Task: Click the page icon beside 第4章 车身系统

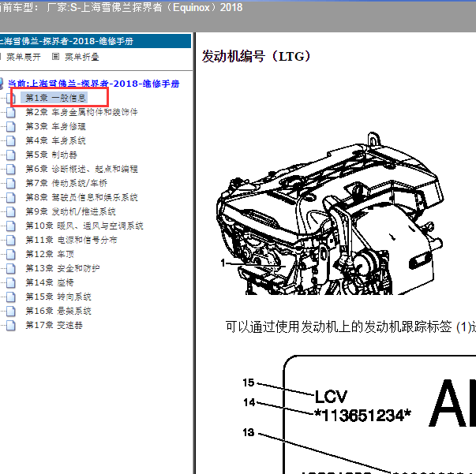Action: [x=11, y=140]
